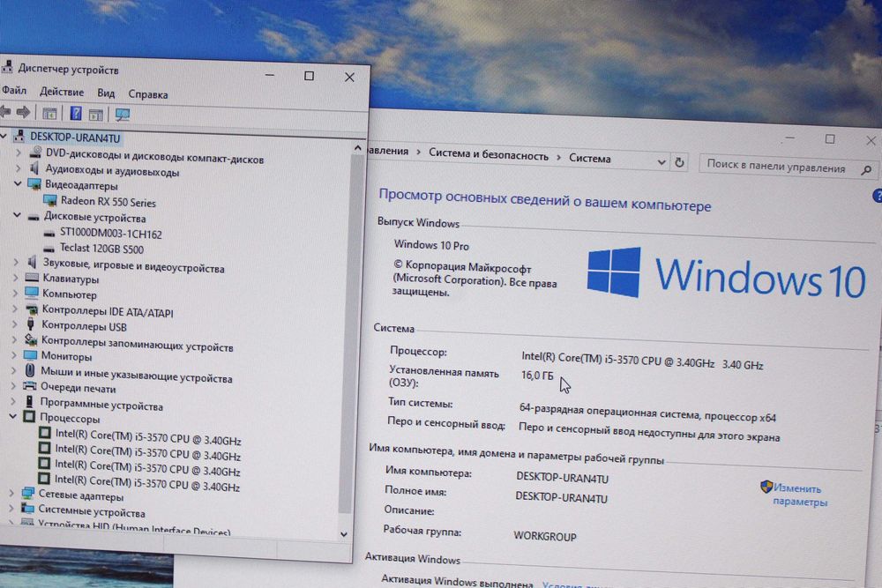This screenshot has width=882, height=588.
Task: Click the Система breadcrumb in address bar
Action: point(589,159)
